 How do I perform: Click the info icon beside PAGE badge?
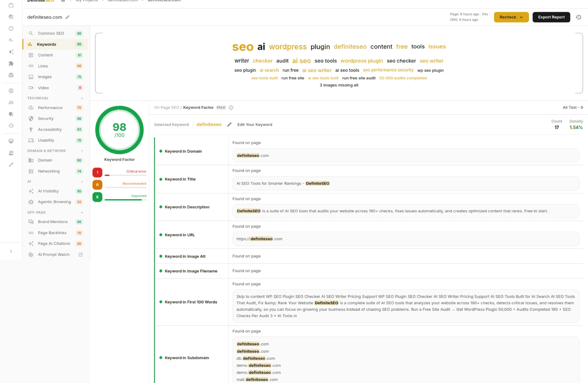click(231, 108)
